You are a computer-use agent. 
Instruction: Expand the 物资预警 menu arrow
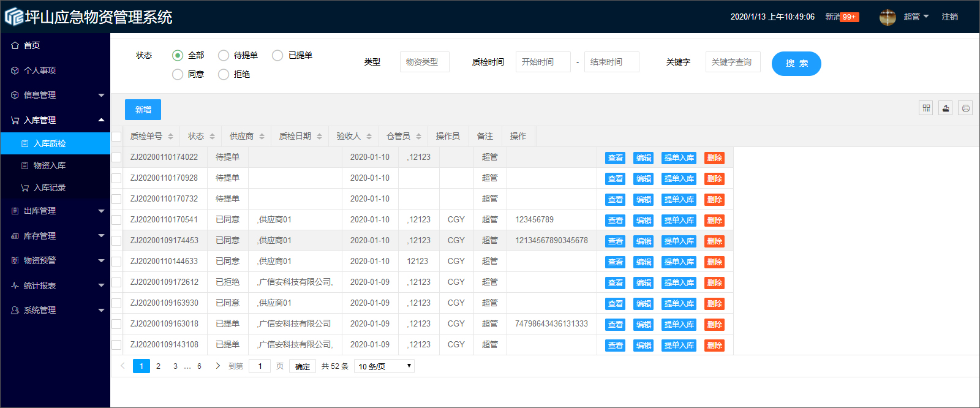pos(101,260)
